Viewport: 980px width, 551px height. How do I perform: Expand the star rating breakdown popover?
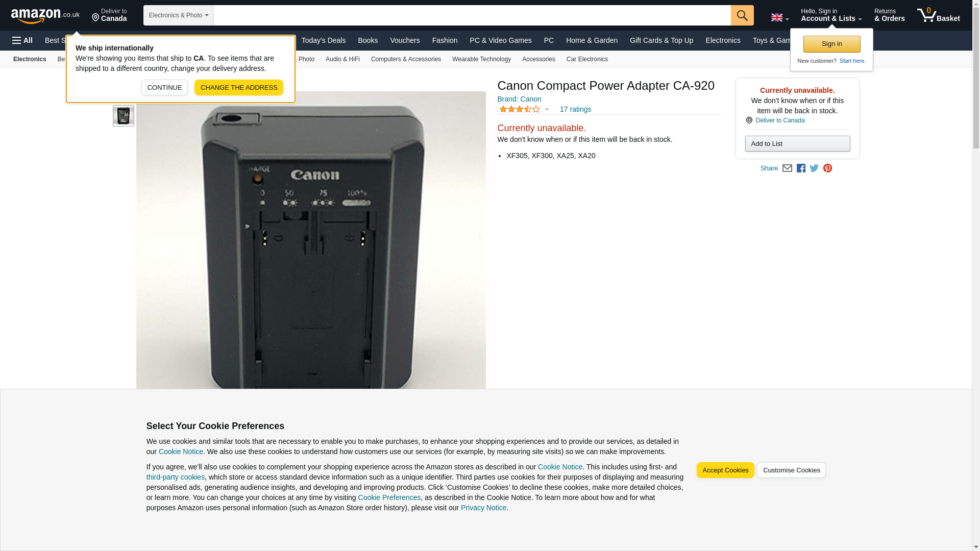tap(524, 109)
